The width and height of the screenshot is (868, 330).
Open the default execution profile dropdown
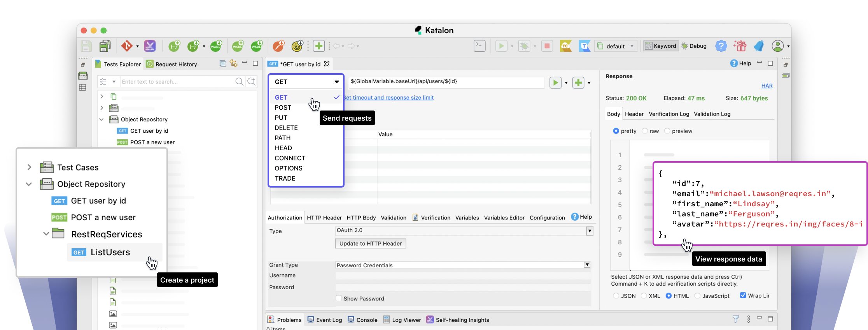pos(616,46)
